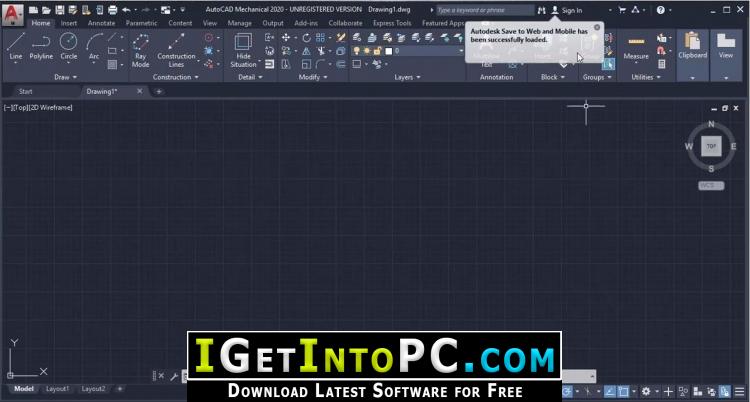Click the Save icon in quick access toolbar
This screenshot has height=402, width=750.
(60, 10)
